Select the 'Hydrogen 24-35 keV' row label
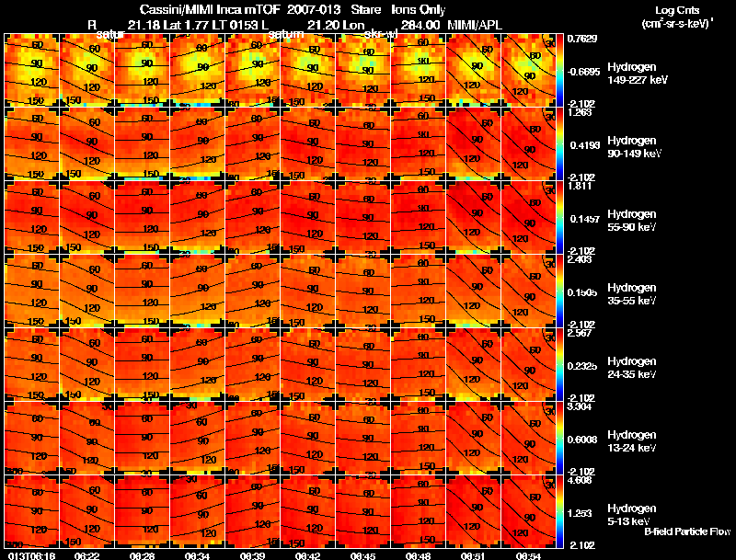Viewport: 736px width, 560px height. [x=632, y=368]
